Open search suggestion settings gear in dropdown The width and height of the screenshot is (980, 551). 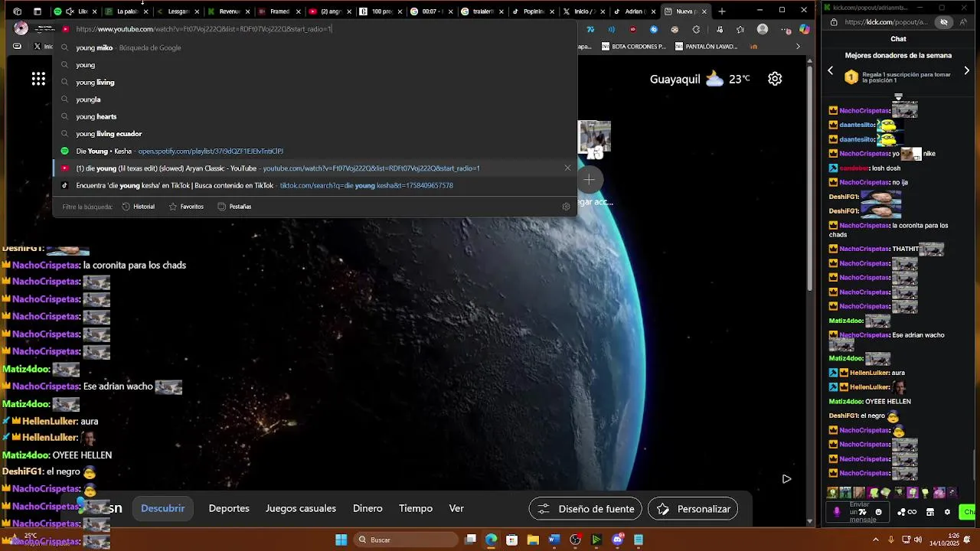pyautogui.click(x=566, y=207)
